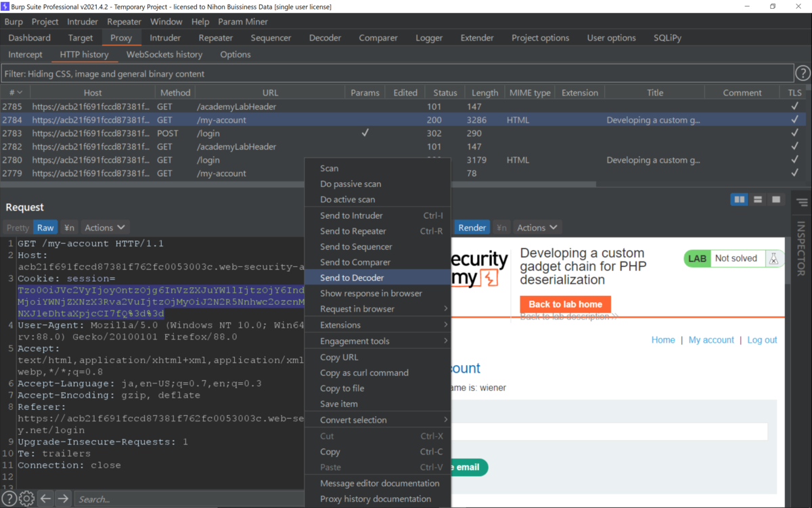812x508 pixels.
Task: Sort history by Status column
Action: click(x=445, y=93)
